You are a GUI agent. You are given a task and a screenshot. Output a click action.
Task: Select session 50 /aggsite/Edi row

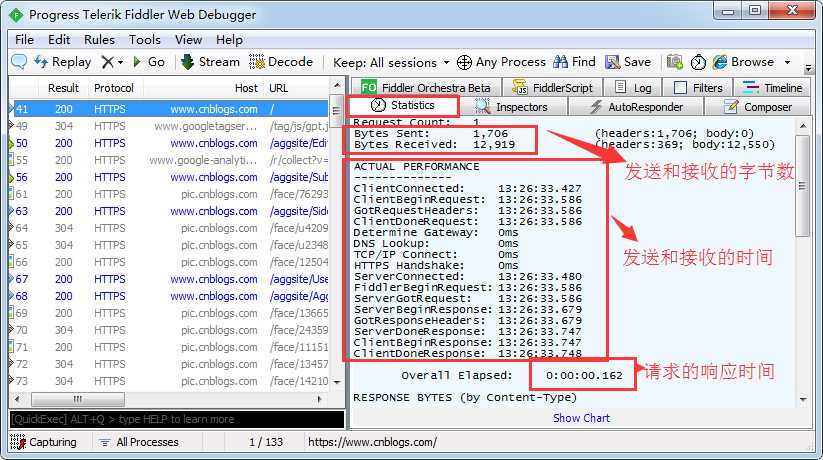tap(169, 143)
